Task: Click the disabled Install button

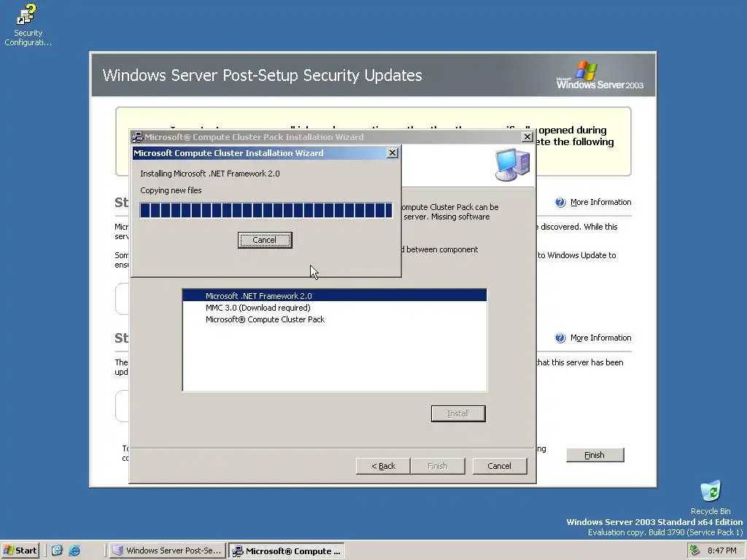Action: click(x=458, y=414)
